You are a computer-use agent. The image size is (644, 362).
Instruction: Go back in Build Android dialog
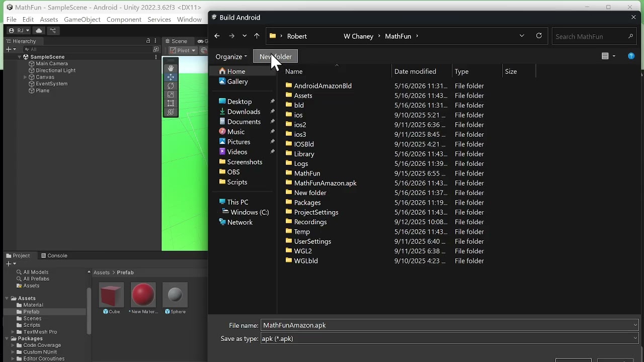[x=217, y=36]
